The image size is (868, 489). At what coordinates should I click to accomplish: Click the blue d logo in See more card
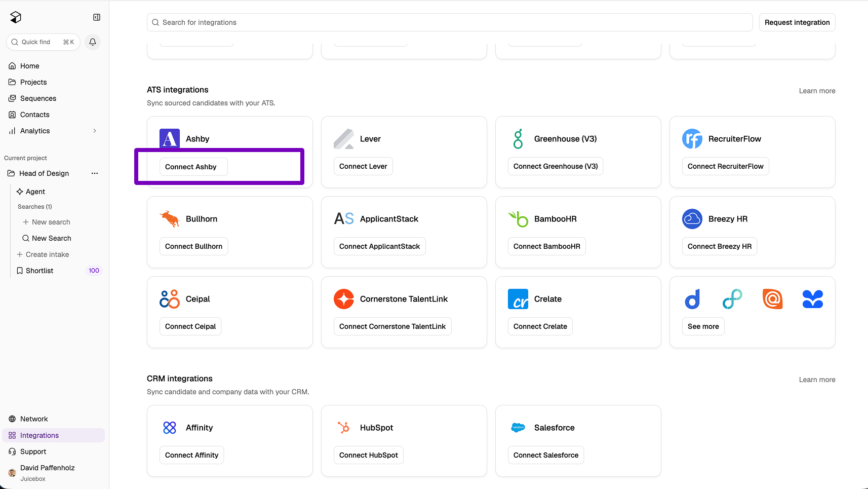coord(692,299)
